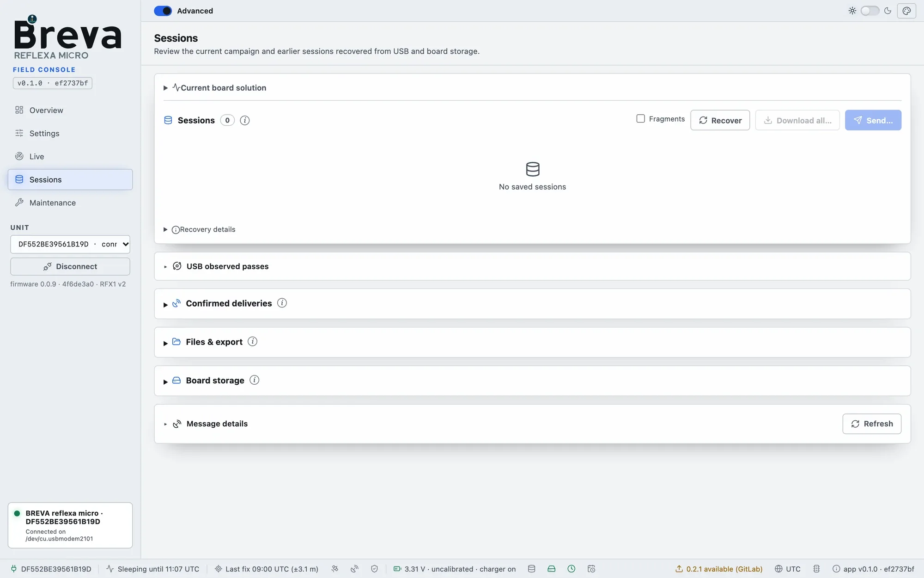Click the calendar clock icon in the status bar
924x578 pixels.
point(591,569)
